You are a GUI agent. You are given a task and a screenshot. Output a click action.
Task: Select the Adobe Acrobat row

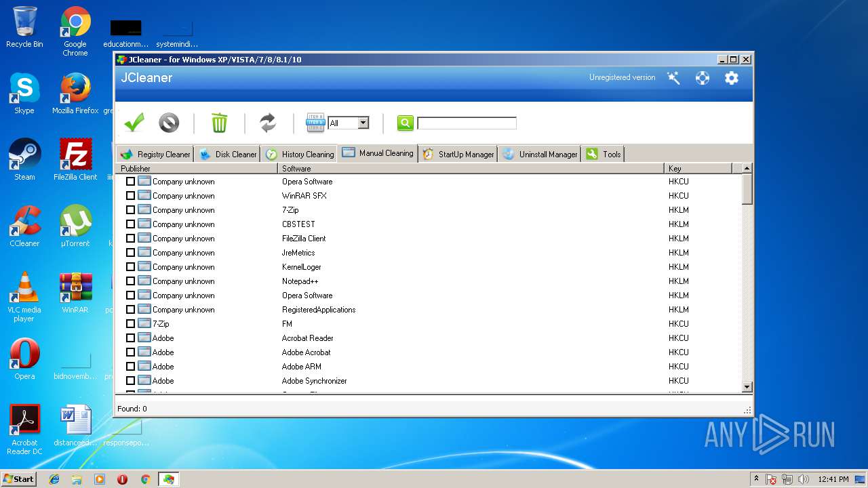429,352
